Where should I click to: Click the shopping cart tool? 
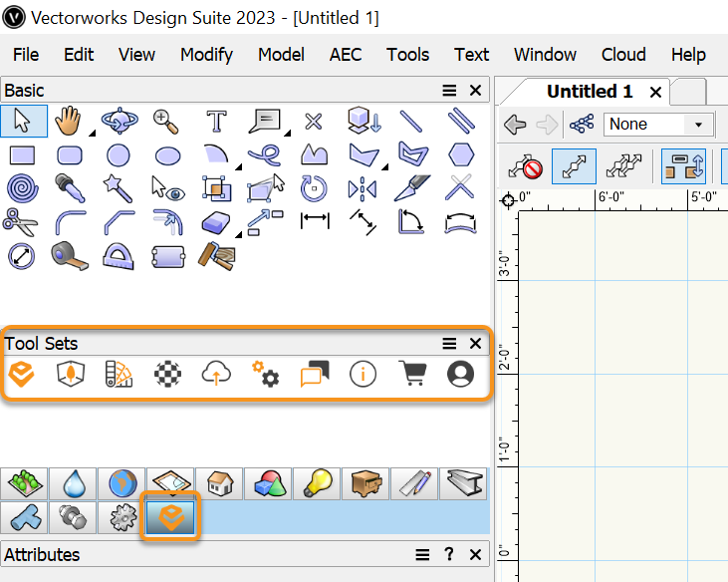point(412,374)
